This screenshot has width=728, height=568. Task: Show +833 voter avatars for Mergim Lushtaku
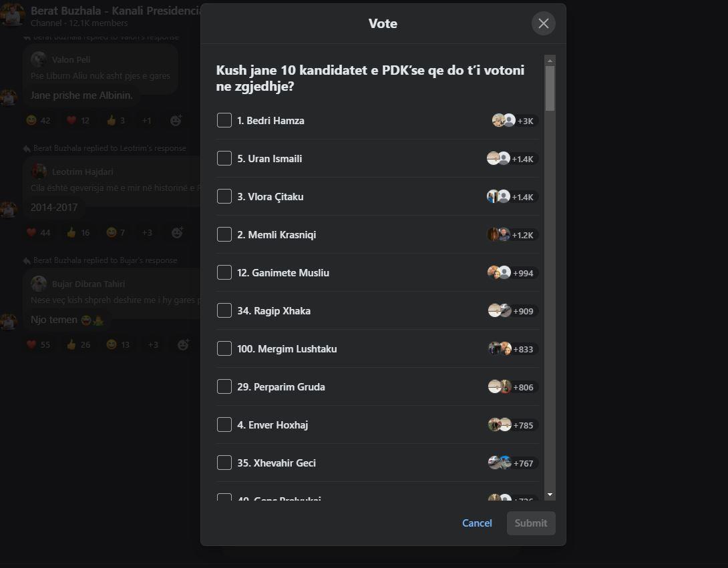[513, 349]
